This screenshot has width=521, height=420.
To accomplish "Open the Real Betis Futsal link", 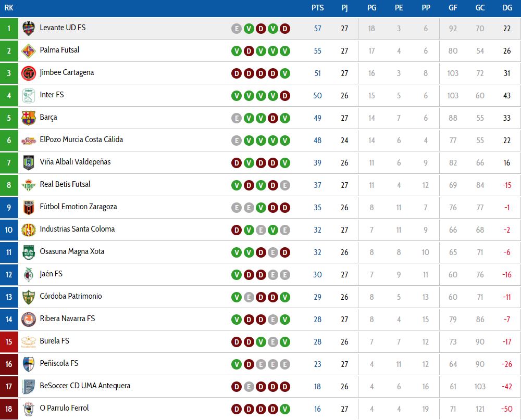I will (x=65, y=184).
